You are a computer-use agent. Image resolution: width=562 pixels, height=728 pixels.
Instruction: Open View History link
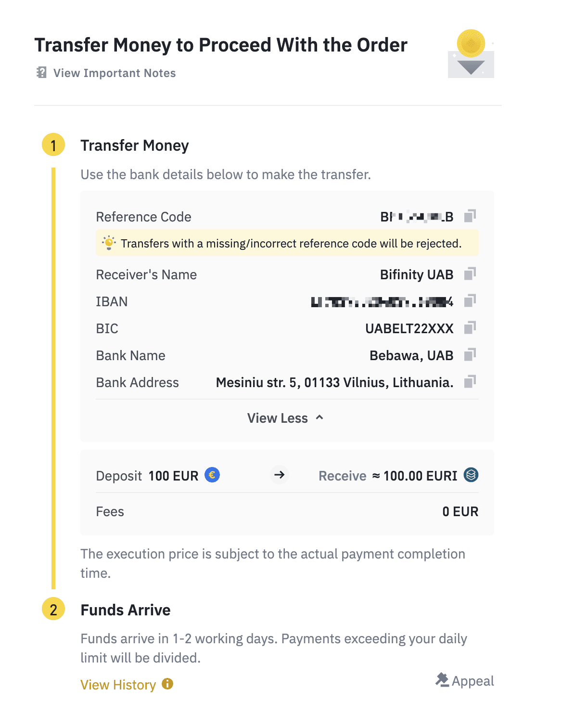(x=118, y=685)
